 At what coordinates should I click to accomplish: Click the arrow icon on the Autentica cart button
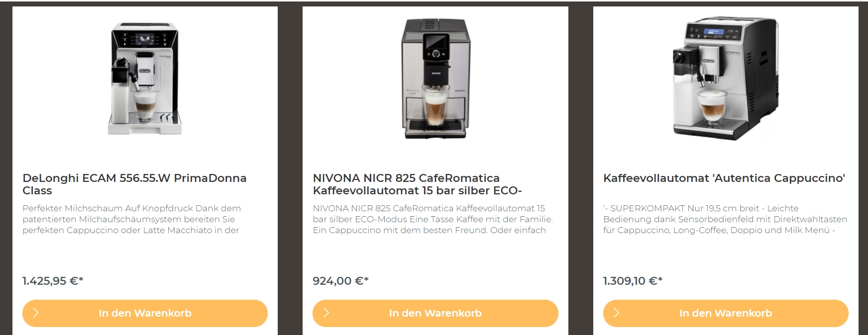point(616,313)
